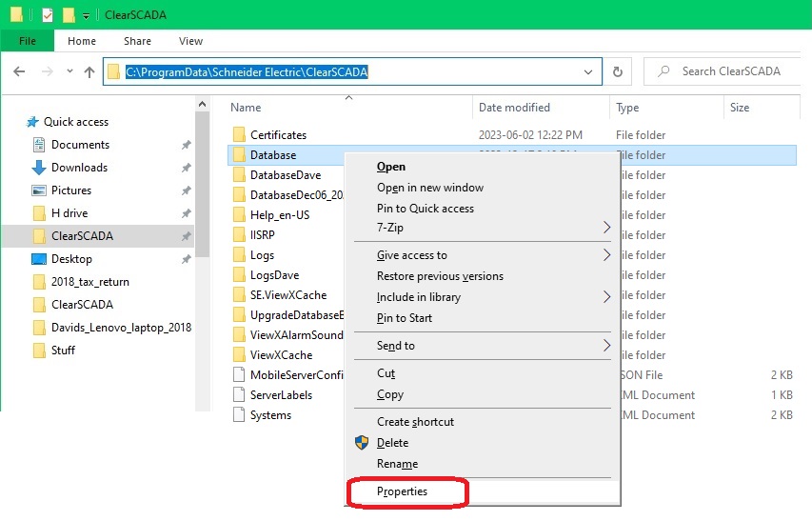Screen dimensions: 812x521
Task: Select the IISRP folder icon
Action: (239, 234)
